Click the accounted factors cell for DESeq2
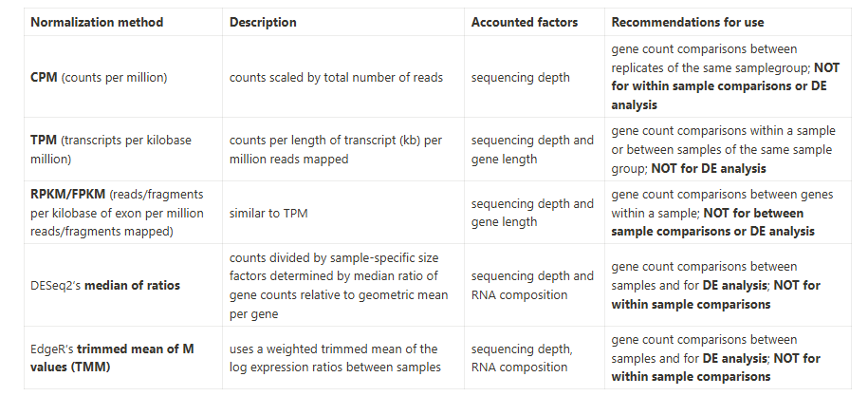The width and height of the screenshot is (868, 396). [x=532, y=285]
